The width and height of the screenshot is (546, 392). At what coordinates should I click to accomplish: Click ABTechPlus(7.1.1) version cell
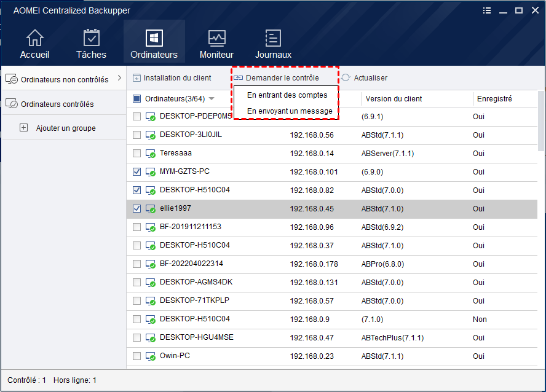392,338
